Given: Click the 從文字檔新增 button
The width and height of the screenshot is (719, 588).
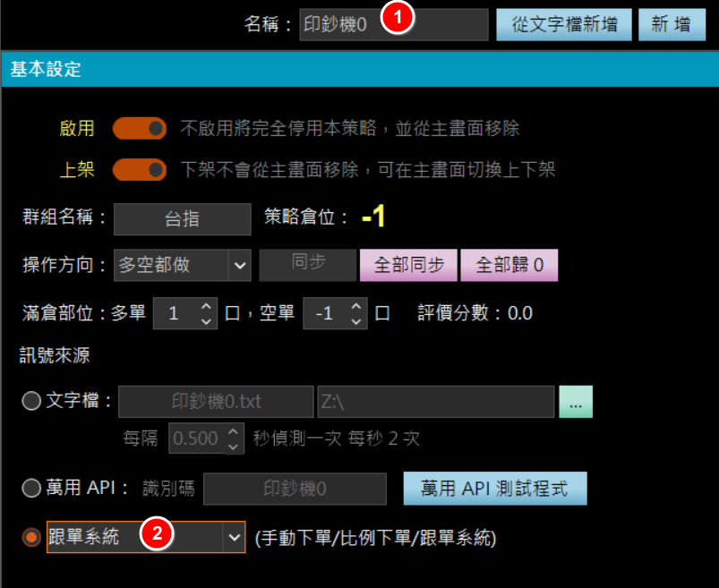Looking at the screenshot, I should [564, 25].
